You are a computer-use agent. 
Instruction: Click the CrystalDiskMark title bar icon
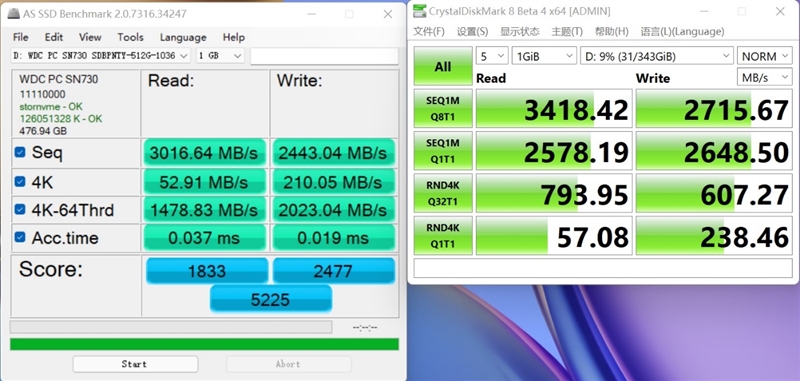pos(419,11)
